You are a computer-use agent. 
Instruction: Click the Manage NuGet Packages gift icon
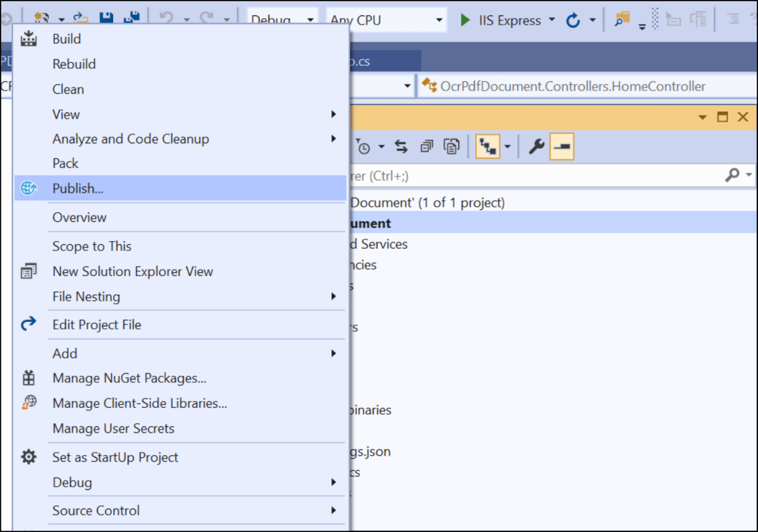(x=28, y=378)
